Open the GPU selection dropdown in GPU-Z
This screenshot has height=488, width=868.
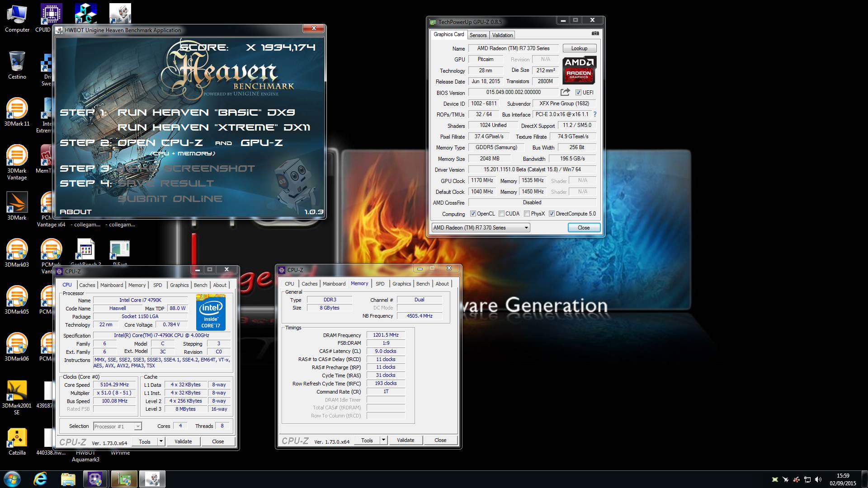[x=481, y=228]
